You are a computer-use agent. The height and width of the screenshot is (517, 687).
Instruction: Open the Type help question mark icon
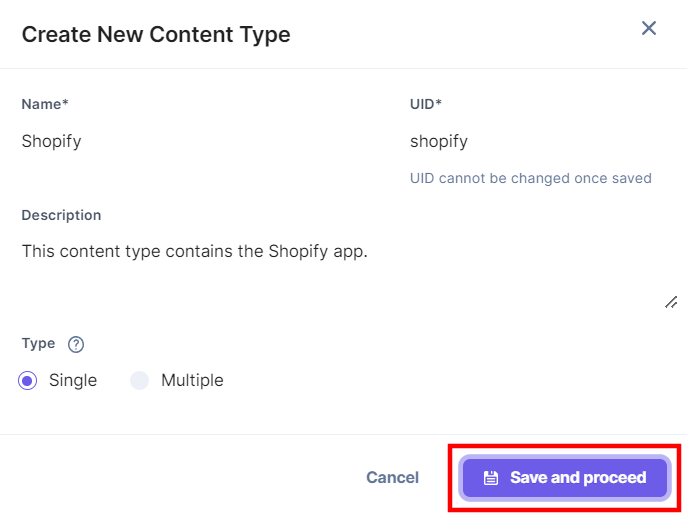coord(76,344)
